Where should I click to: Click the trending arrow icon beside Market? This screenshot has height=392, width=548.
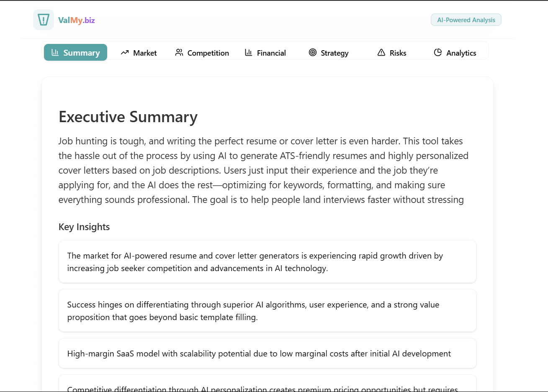click(x=125, y=52)
